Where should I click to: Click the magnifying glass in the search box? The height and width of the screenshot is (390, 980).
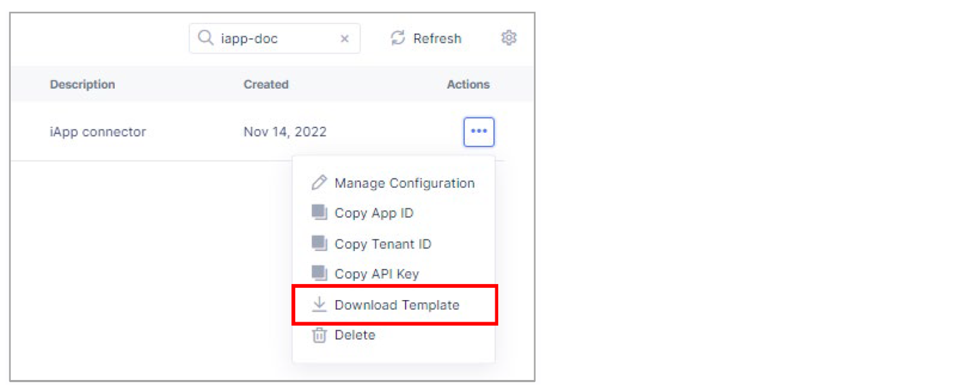205,38
